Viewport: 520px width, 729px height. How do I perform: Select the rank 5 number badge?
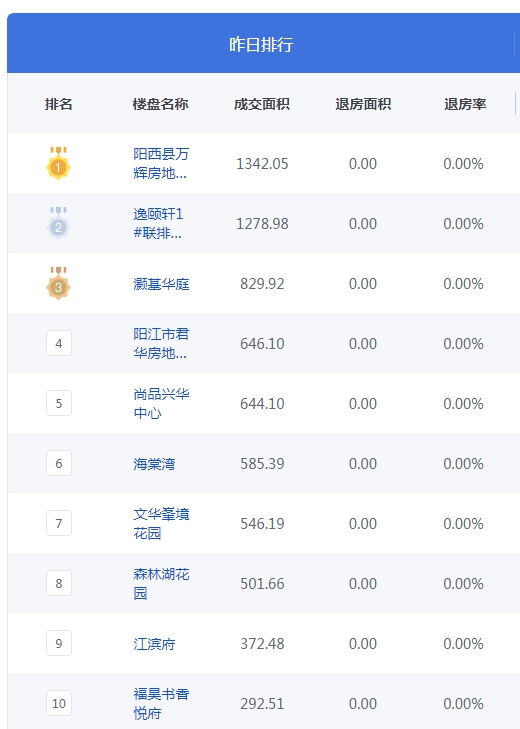click(x=59, y=403)
